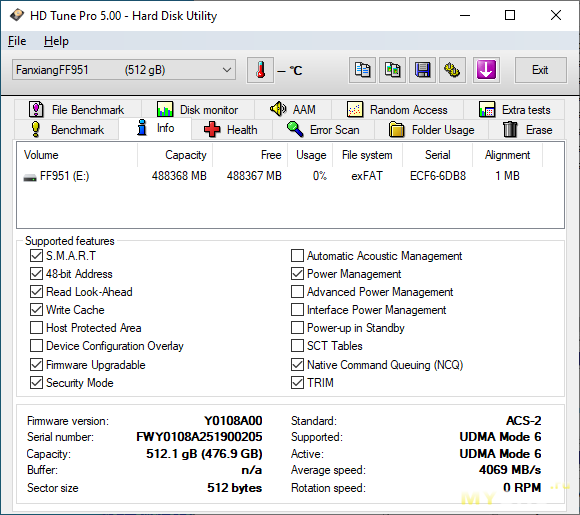This screenshot has width=580, height=515.
Task: Select the Info tab
Action: click(155, 128)
